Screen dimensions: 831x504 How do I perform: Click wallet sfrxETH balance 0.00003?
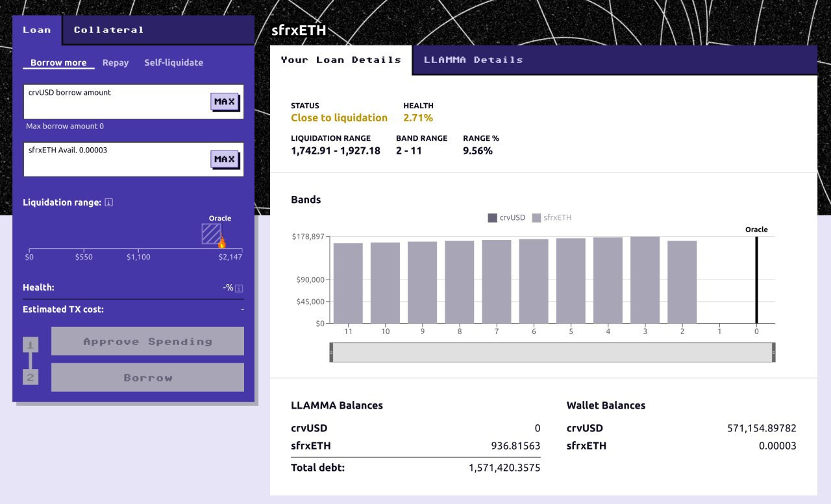pyautogui.click(x=777, y=446)
